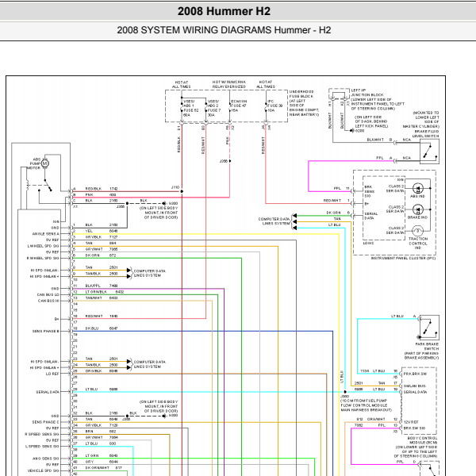The height and width of the screenshot is (476, 476).
Task: Click the 'COMPUTER DATA LINES SYSTEM' label beside IPC wires
Action: pyautogui.click(x=274, y=221)
